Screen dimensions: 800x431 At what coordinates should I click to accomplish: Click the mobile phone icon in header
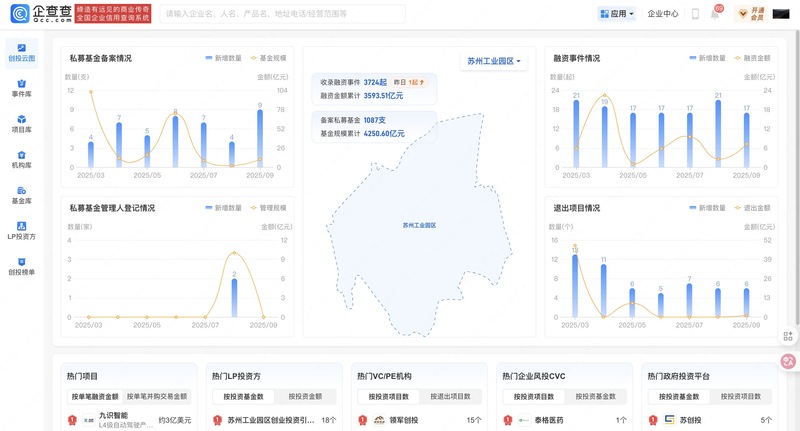coord(695,14)
